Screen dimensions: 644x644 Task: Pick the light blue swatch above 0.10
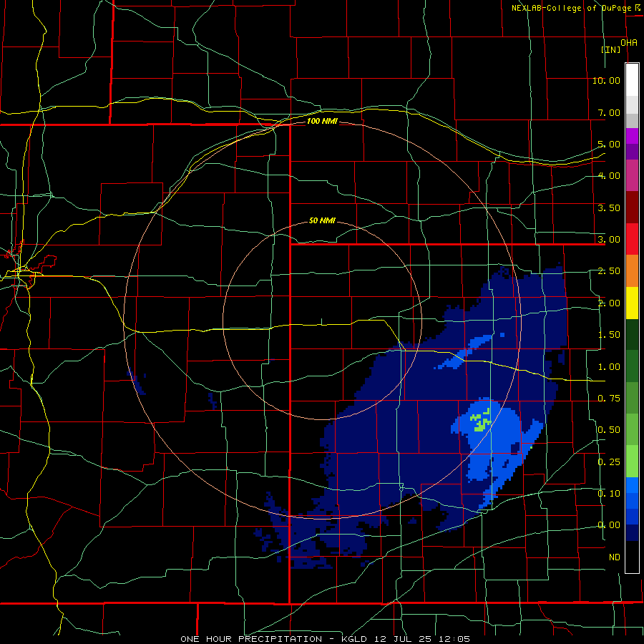[x=632, y=485]
